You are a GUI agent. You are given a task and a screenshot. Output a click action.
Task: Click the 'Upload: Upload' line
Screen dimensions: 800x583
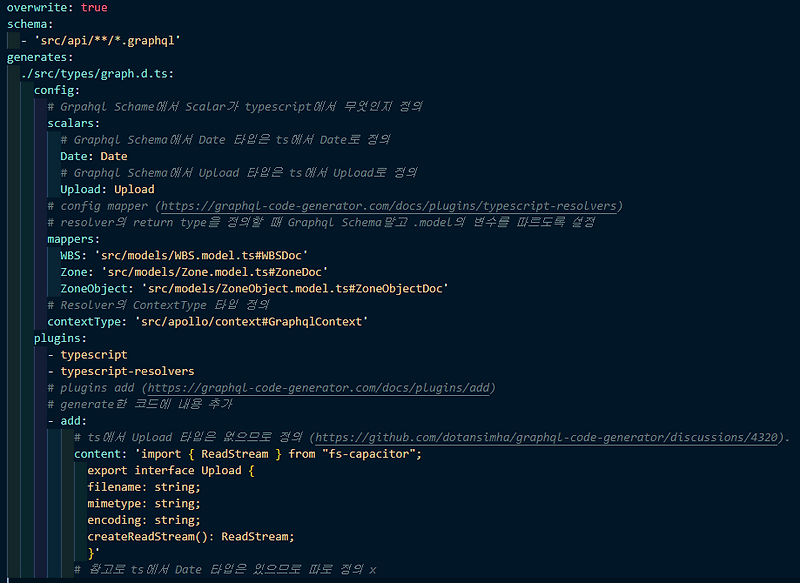point(107,190)
